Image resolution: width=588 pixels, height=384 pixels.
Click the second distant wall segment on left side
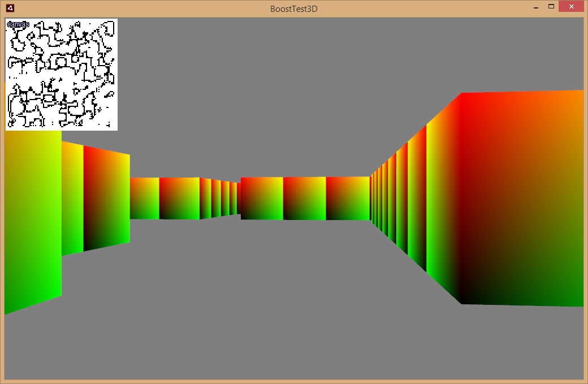point(179,199)
